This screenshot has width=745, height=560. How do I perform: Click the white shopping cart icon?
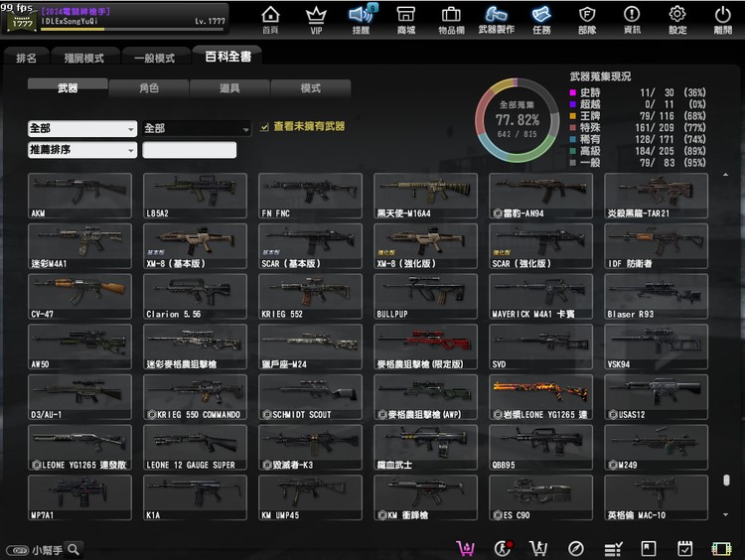(538, 549)
